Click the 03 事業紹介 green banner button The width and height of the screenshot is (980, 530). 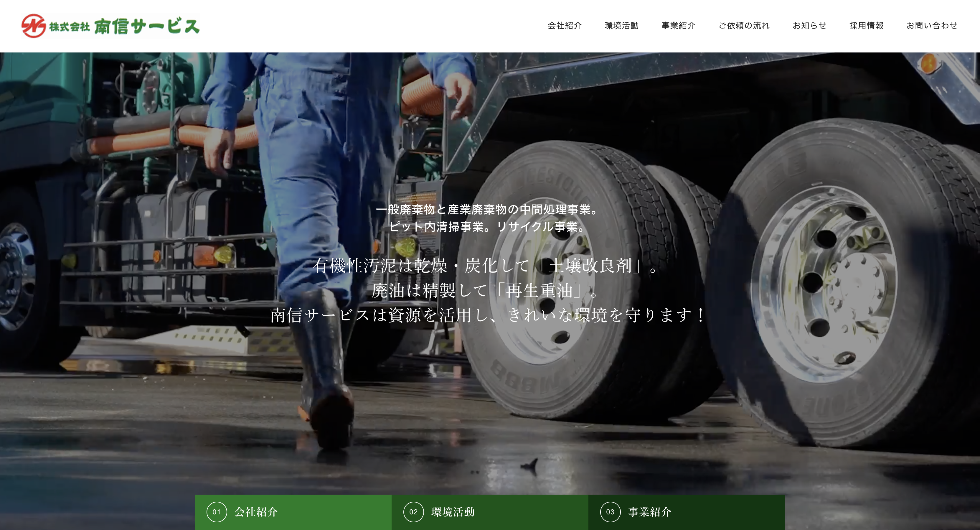[x=687, y=512]
